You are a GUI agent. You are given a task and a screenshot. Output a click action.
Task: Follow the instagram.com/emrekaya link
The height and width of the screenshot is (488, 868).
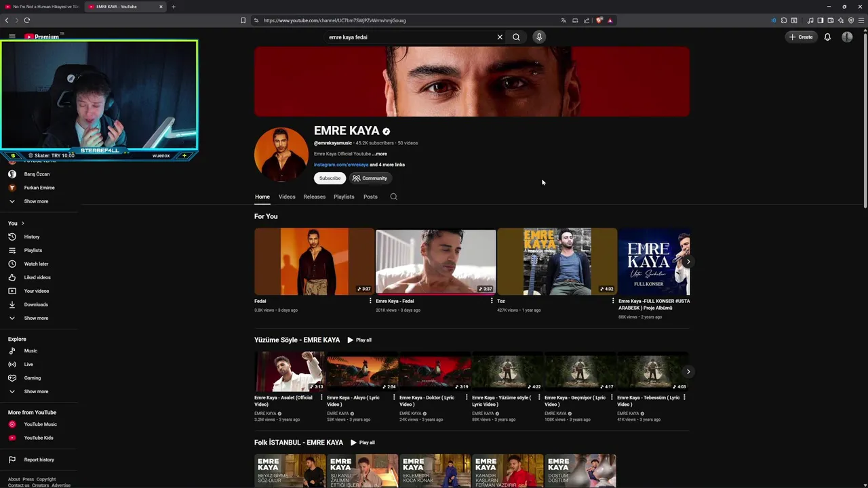[x=341, y=165]
